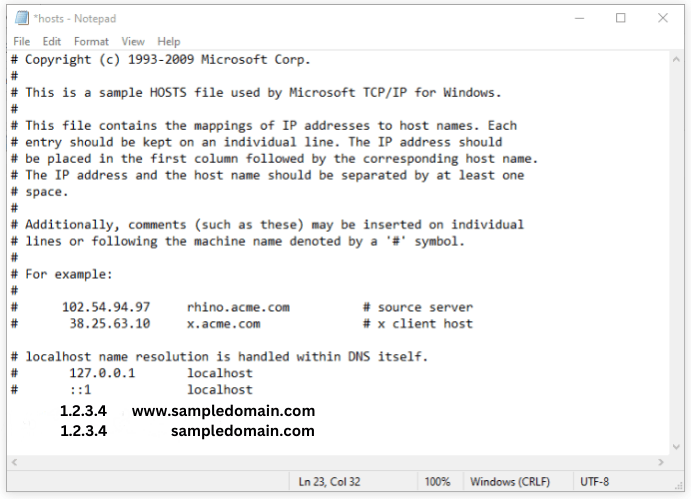
Task: Open the File menu
Action: [21, 42]
